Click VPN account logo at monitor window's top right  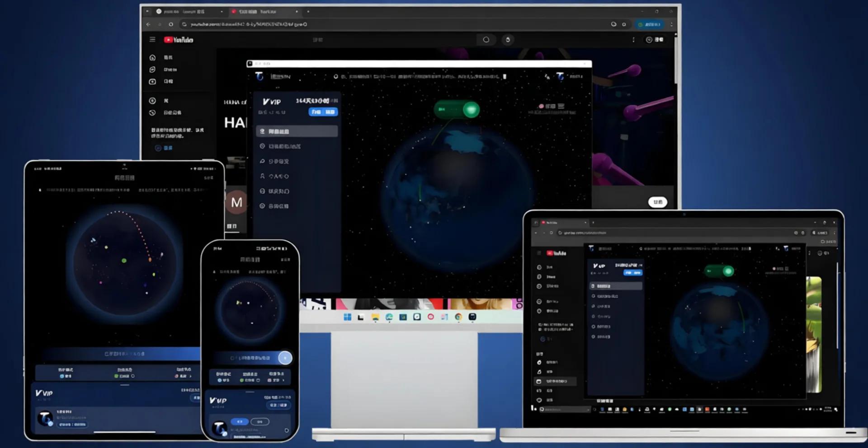(x=560, y=76)
